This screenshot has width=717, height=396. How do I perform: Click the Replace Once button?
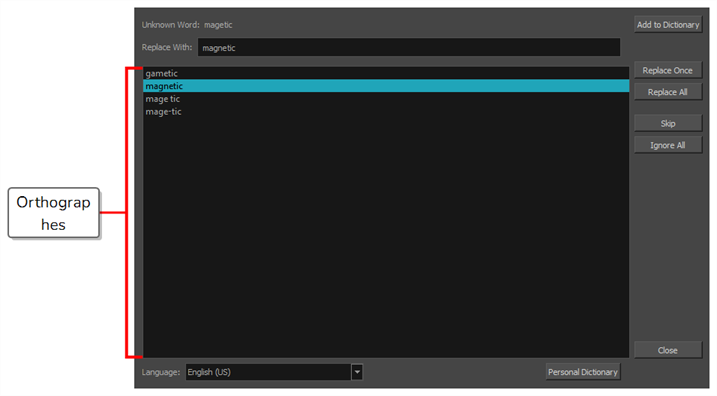click(x=668, y=70)
